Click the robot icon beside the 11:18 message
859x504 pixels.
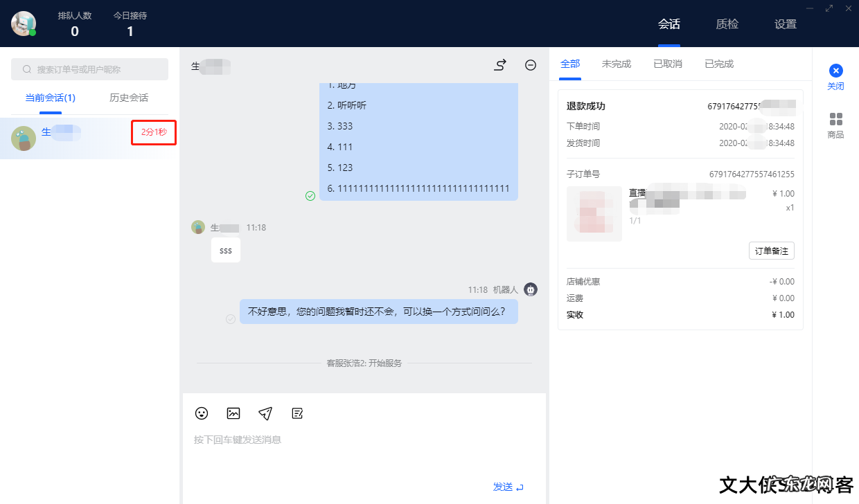coord(530,289)
